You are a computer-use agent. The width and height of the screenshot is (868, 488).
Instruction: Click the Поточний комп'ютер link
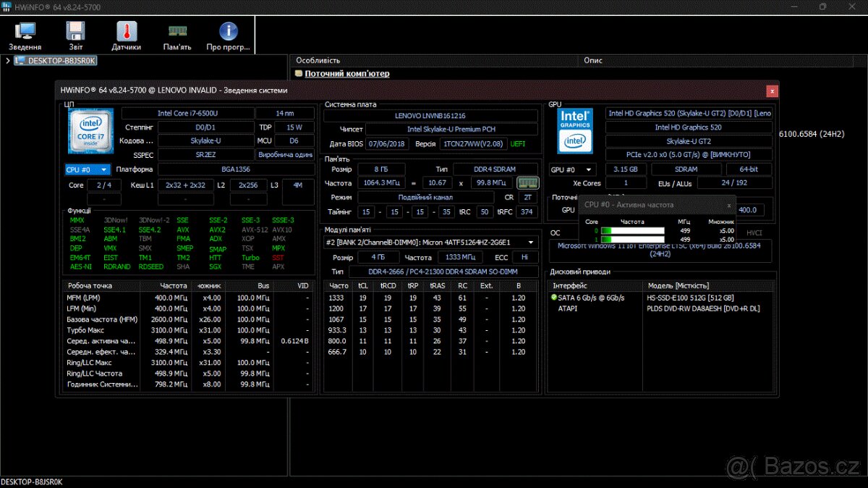click(x=346, y=73)
